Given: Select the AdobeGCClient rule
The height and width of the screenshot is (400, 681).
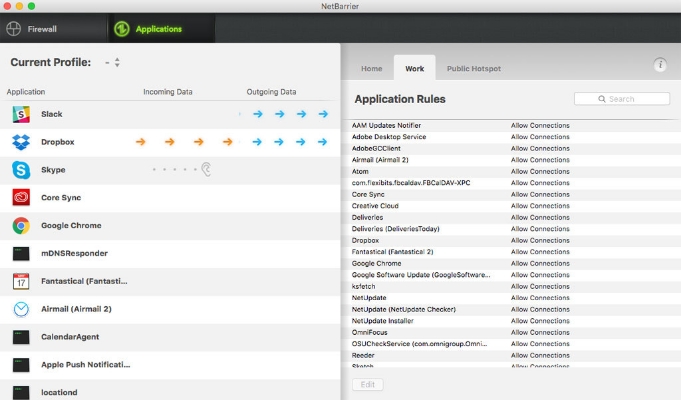Looking at the screenshot, I should [376, 149].
